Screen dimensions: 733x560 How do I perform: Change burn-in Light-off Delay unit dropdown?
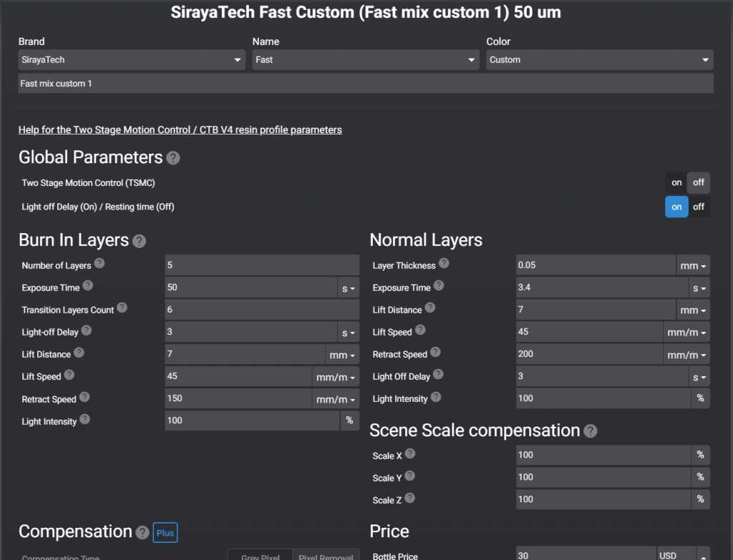click(349, 332)
